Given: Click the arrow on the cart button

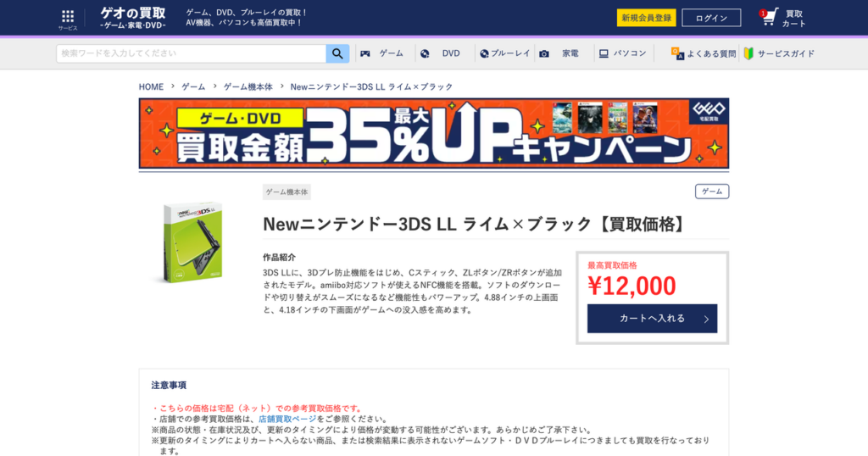Looking at the screenshot, I should click(706, 320).
